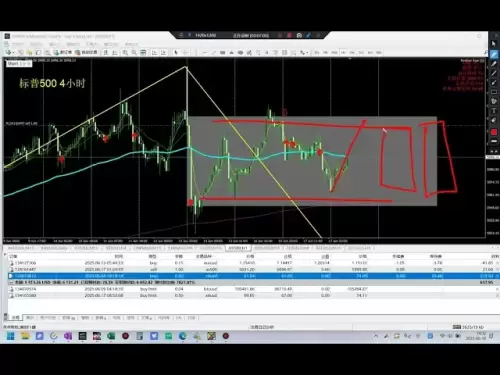Toggle the auto trading toolbar button
The width and height of the screenshot is (500, 375).
tap(86, 53)
